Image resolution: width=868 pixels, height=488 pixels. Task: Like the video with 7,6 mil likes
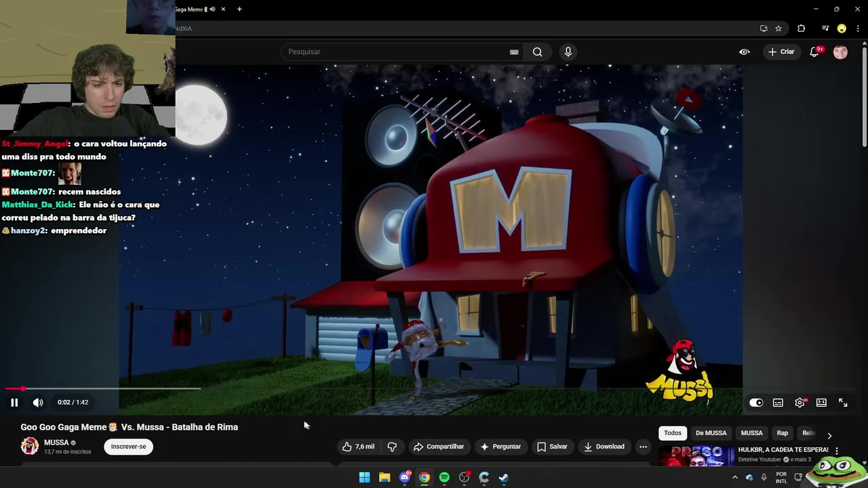tap(358, 447)
